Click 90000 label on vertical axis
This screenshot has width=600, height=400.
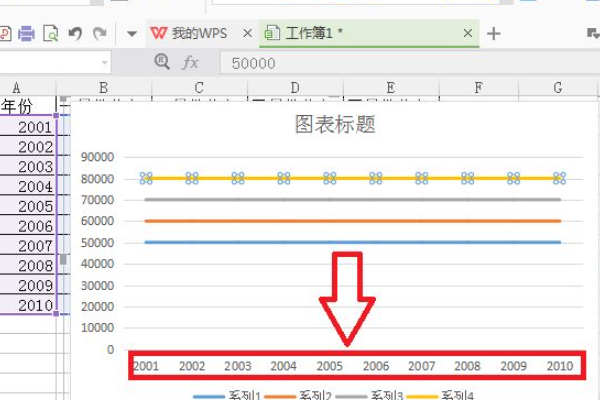click(97, 157)
